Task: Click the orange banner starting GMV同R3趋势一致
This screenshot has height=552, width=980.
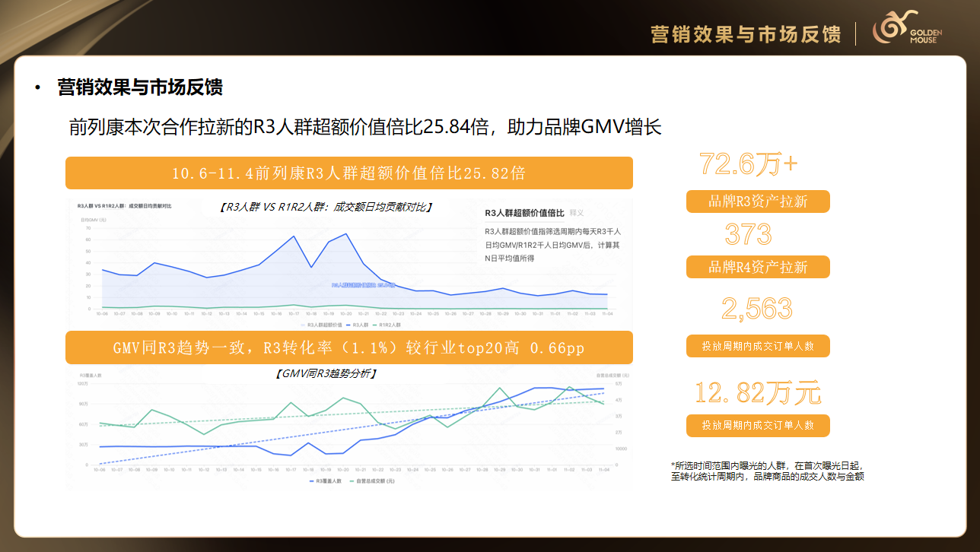Action: tap(349, 347)
